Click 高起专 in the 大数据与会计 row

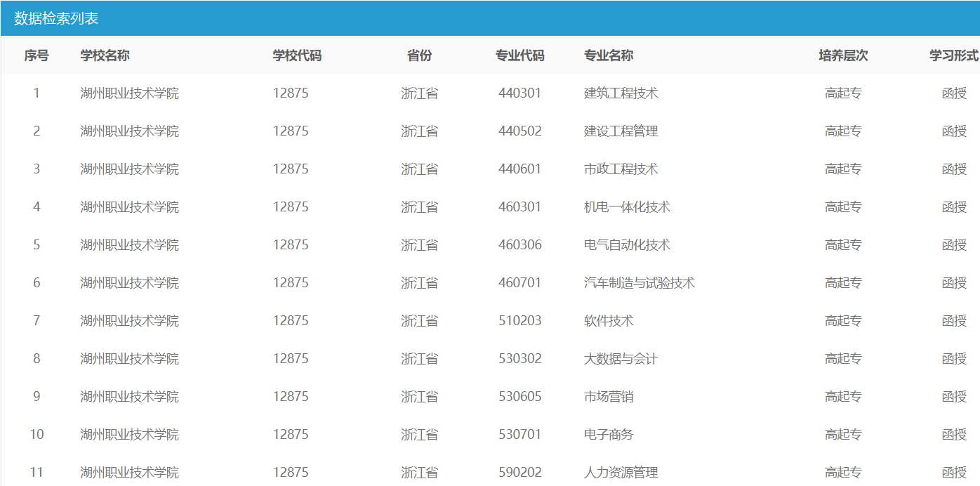(843, 359)
